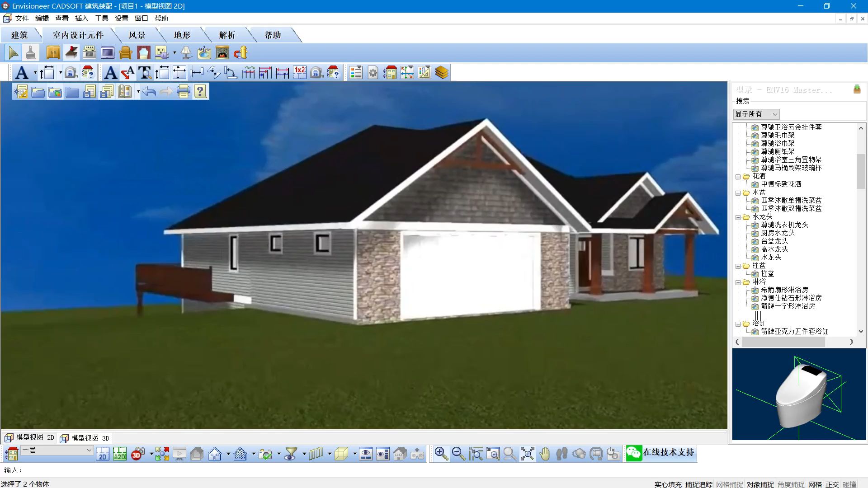Toggle 网格捕捉 grid snap in status bar
This screenshot has width=868, height=488.
[x=729, y=484]
